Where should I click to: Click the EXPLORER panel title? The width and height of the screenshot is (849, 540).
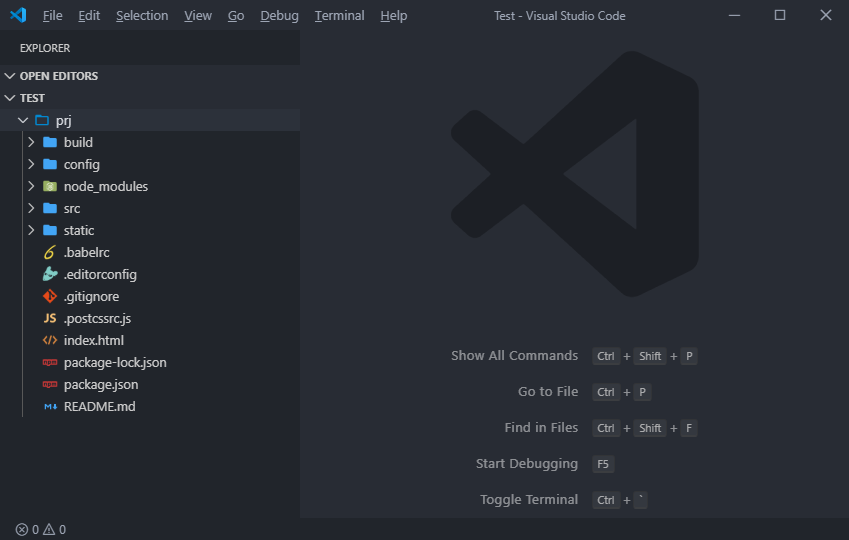45,48
